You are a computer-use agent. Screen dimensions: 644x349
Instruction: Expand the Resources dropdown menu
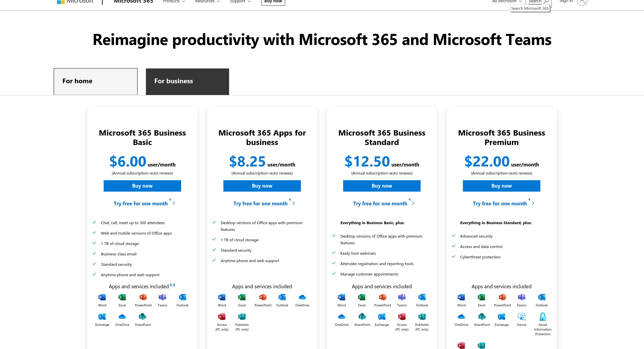point(207,2)
